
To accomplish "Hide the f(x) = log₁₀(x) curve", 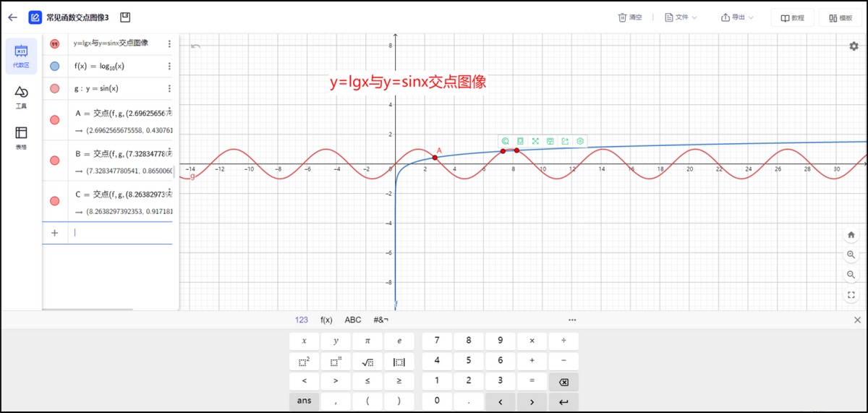I will click(55, 67).
